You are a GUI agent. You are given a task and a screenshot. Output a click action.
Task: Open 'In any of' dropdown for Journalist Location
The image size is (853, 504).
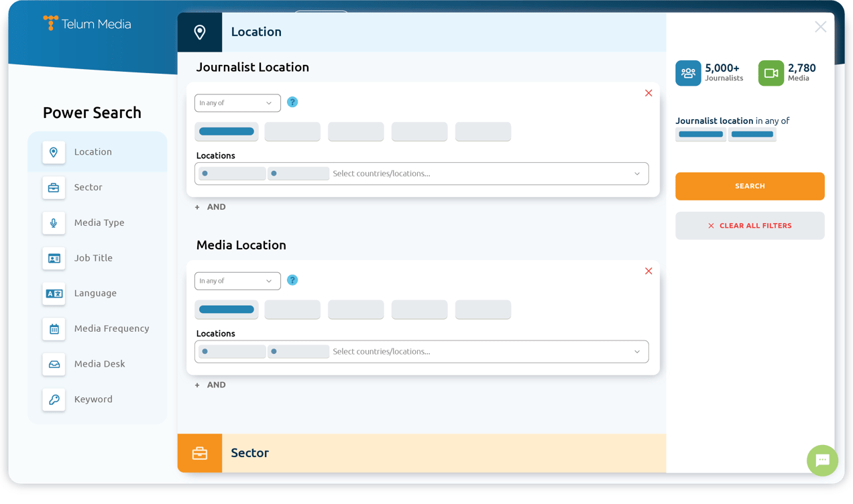tap(237, 103)
